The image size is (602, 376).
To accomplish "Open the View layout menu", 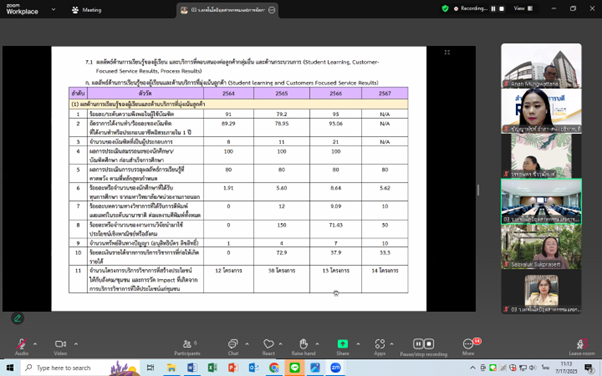I will point(523,8).
